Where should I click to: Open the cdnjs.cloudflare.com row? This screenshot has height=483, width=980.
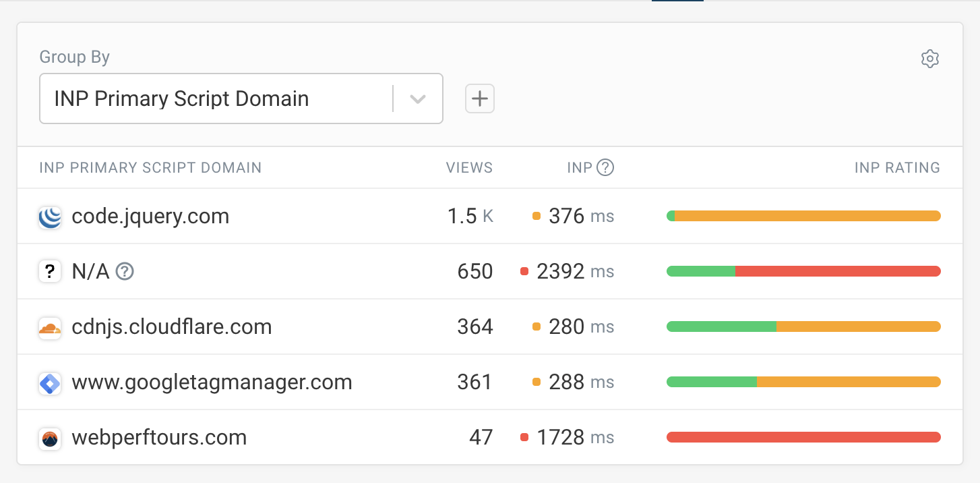490,326
